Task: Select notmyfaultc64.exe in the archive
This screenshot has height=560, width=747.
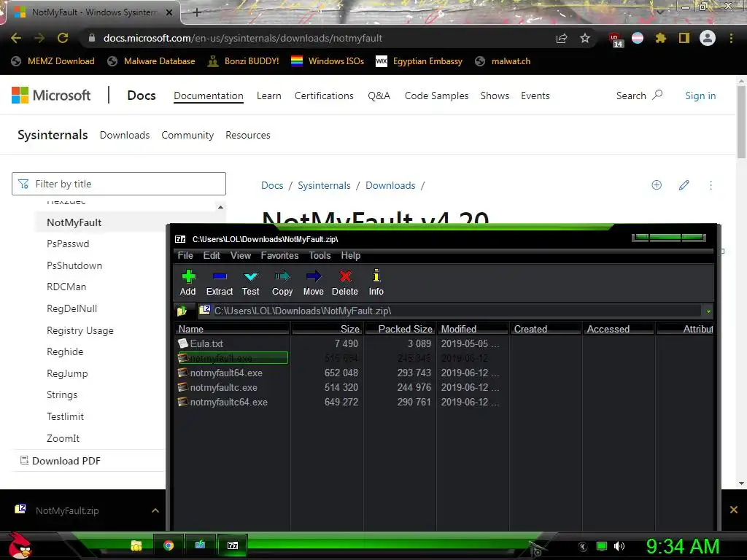Action: [x=228, y=402]
